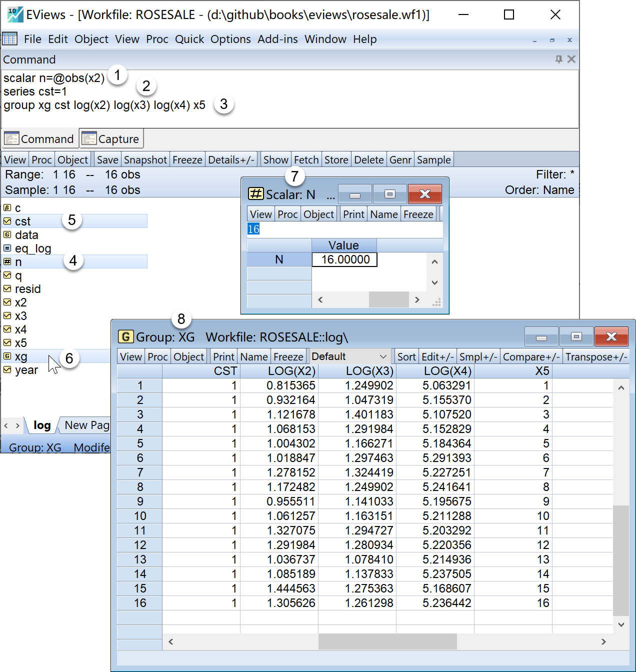636x672 pixels.
Task: Click the xg group object icon
Action: [x=7, y=356]
